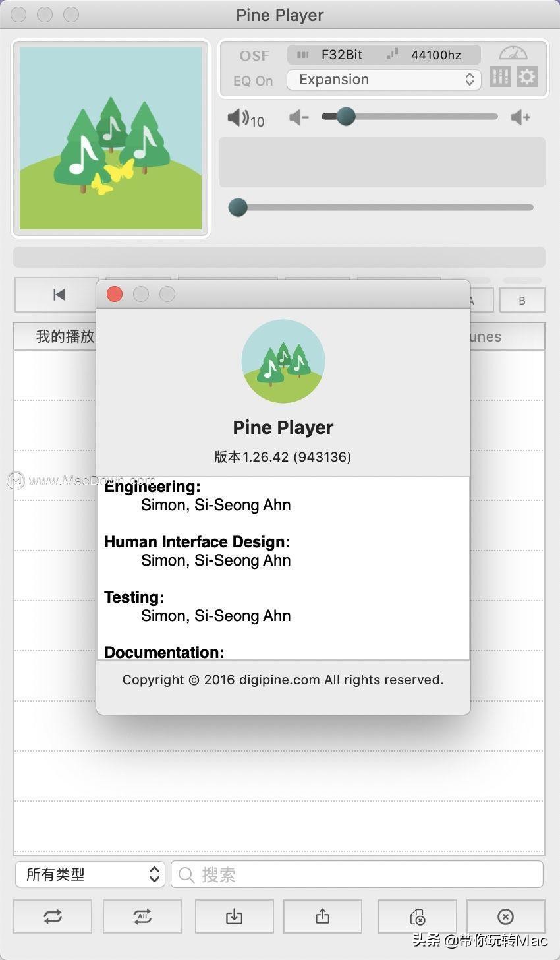Click the remove file icon

tap(417, 916)
